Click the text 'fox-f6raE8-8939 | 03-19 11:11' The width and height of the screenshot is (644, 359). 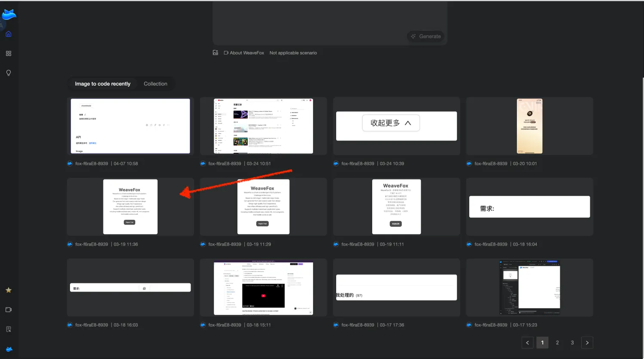tap(373, 244)
